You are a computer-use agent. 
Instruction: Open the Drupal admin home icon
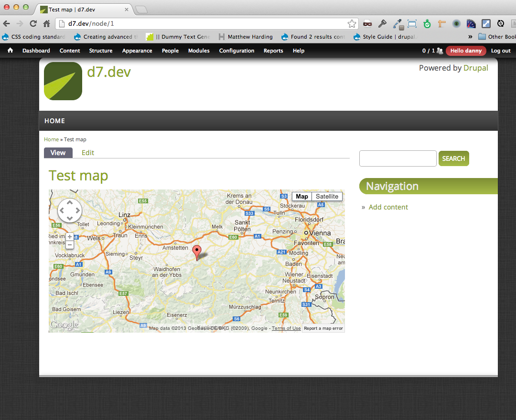10,51
